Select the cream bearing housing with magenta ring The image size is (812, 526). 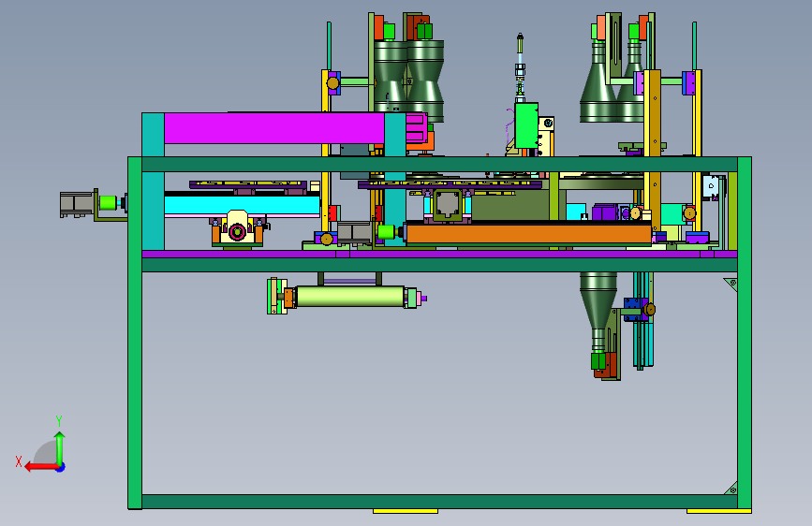click(237, 226)
